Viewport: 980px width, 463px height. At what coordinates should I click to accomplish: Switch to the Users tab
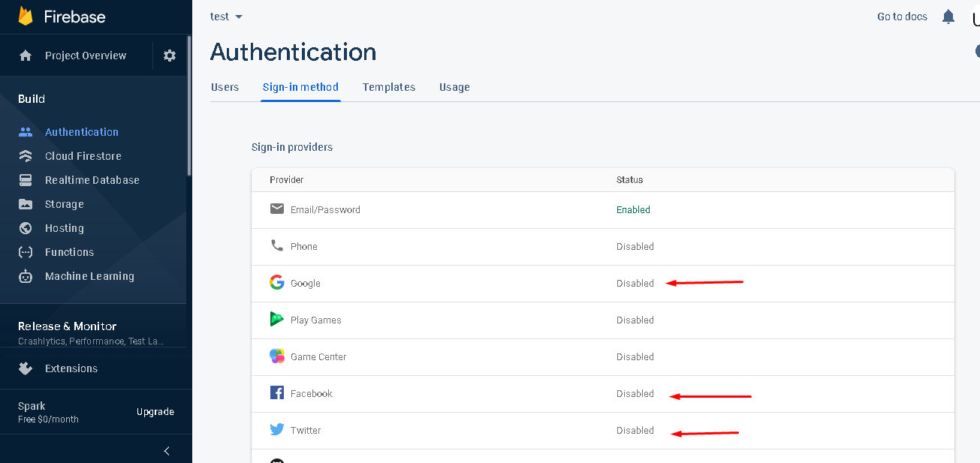coord(225,87)
